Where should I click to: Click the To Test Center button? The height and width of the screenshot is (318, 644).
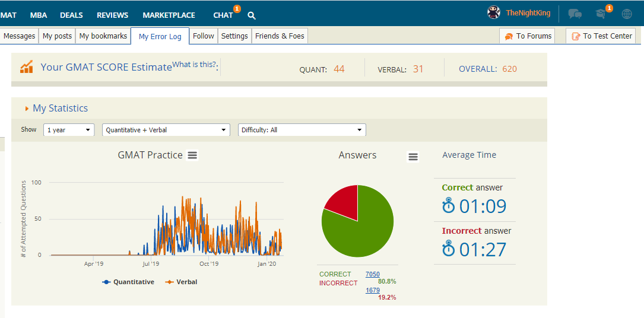point(601,36)
